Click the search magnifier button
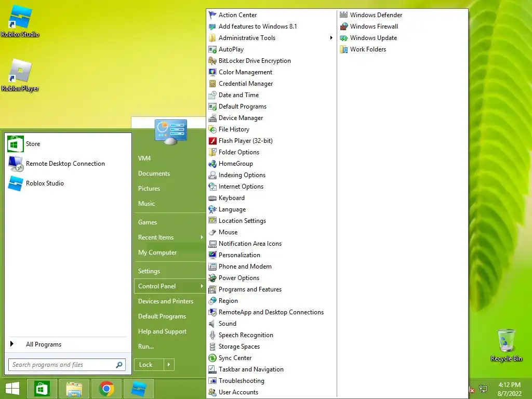Image resolution: width=532 pixels, height=399 pixels. click(x=119, y=365)
